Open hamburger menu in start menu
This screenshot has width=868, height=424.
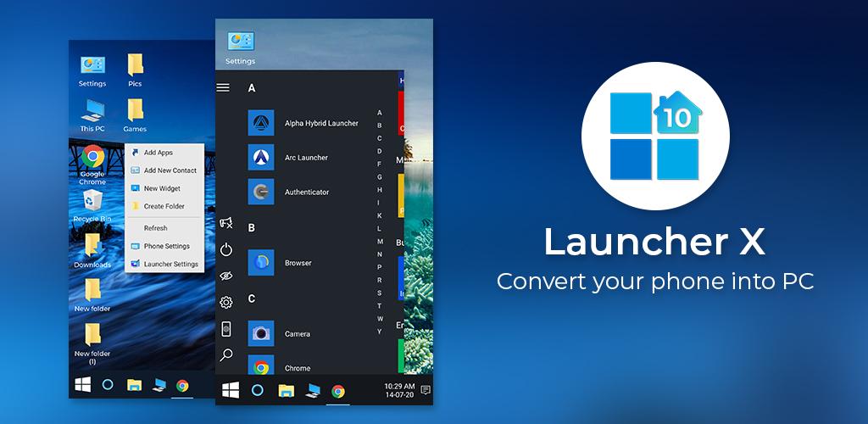tap(223, 87)
